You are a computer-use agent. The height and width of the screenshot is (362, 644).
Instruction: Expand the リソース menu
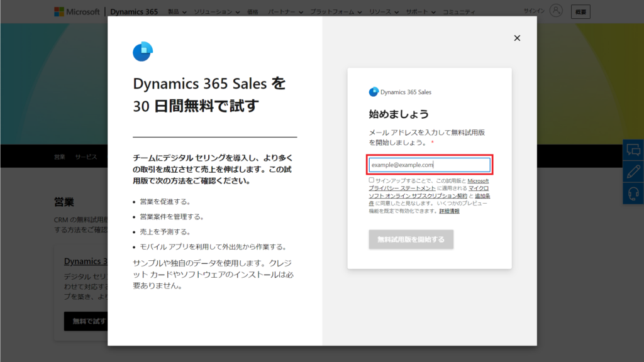(x=384, y=12)
